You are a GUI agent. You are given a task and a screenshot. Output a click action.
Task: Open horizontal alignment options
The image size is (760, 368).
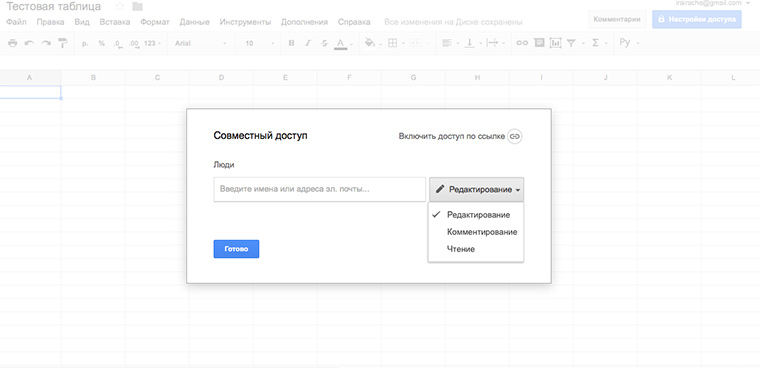[x=450, y=43]
